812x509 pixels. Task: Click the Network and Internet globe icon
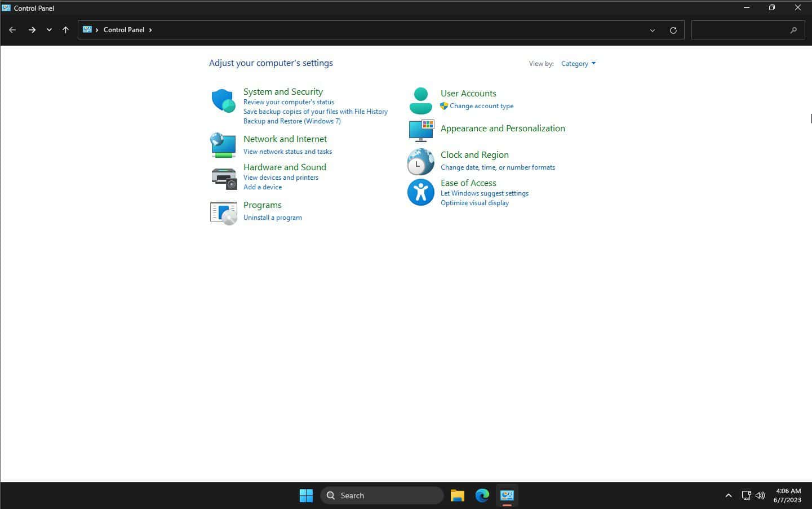(x=223, y=145)
